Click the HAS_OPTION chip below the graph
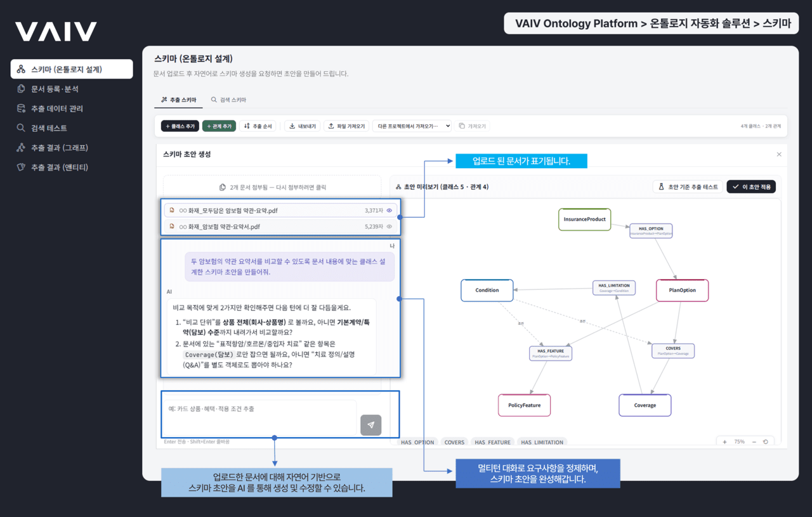Viewport: 812px width, 517px height. tap(418, 442)
